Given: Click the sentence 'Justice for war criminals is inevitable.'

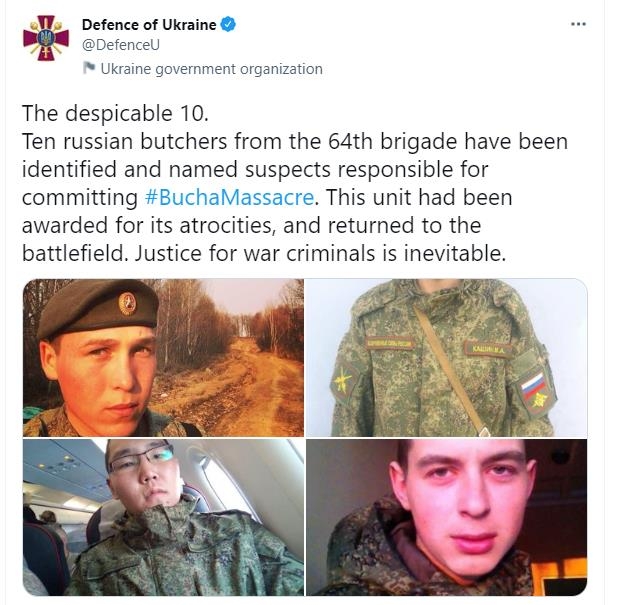Looking at the screenshot, I should (x=320, y=253).
